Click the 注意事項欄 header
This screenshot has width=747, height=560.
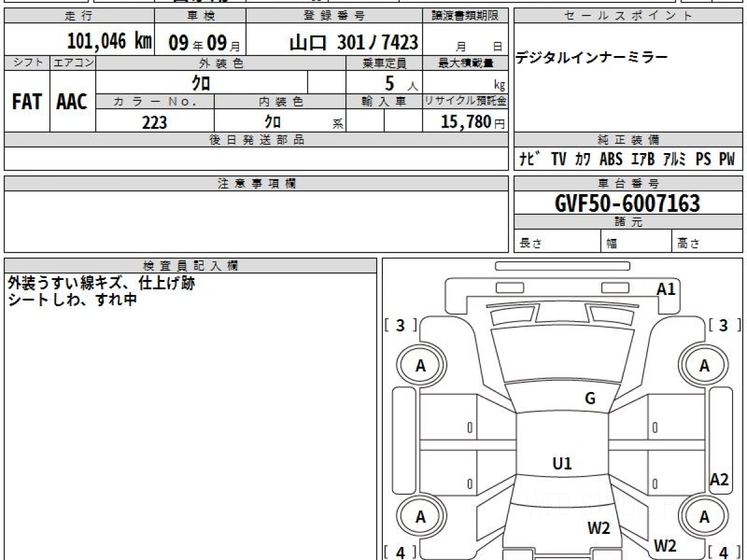tap(256, 184)
